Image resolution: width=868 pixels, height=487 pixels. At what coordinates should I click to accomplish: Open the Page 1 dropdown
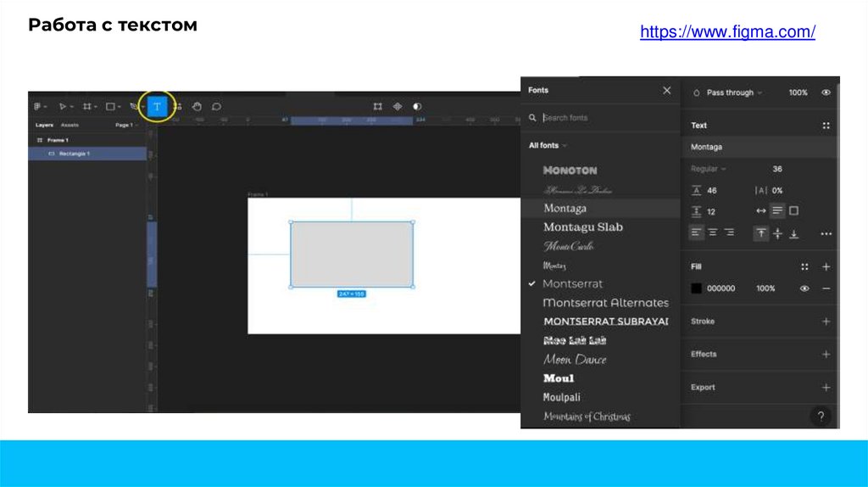pyautogui.click(x=126, y=126)
